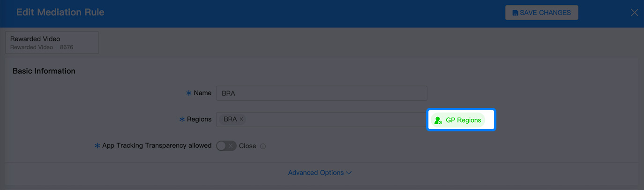Image resolution: width=644 pixels, height=190 pixels.
Task: Save changes to the mediation rule
Action: click(x=541, y=13)
